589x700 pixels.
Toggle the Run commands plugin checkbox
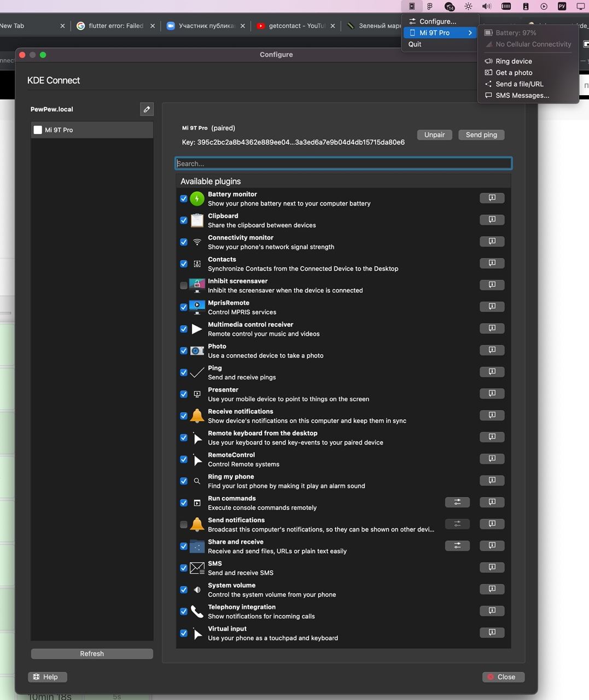click(x=184, y=503)
